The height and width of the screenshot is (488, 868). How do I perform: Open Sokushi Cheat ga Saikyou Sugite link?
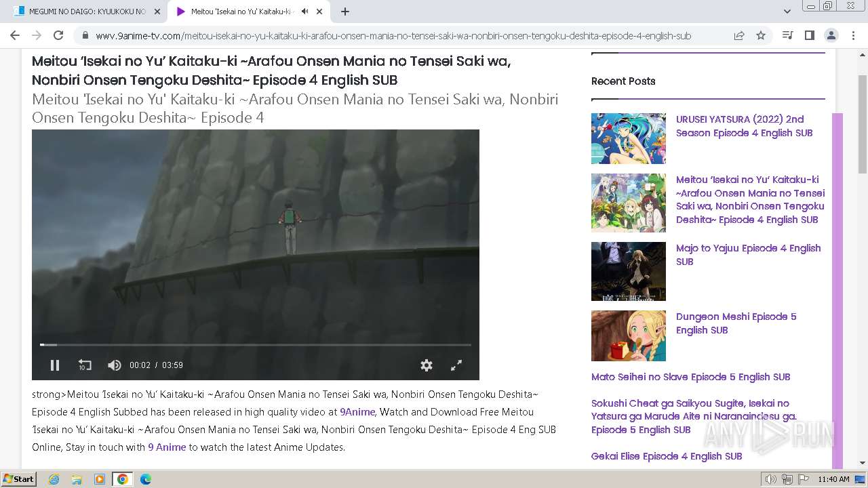tap(694, 416)
